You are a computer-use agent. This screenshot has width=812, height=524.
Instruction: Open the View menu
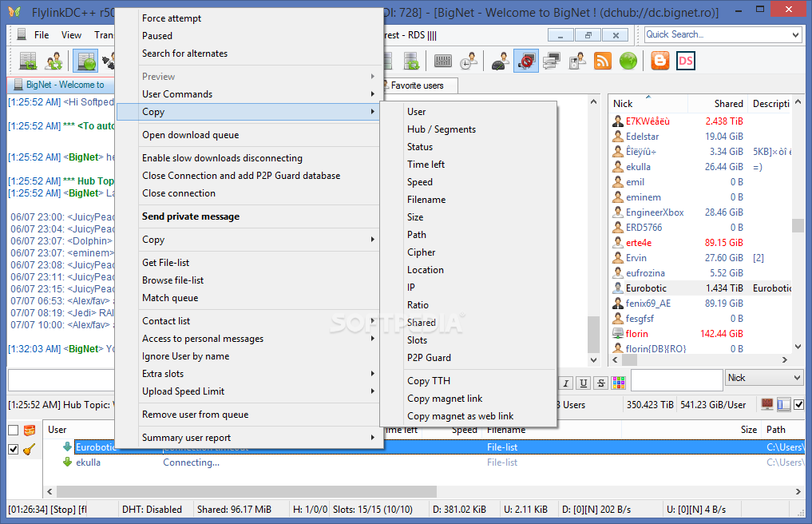pos(71,34)
